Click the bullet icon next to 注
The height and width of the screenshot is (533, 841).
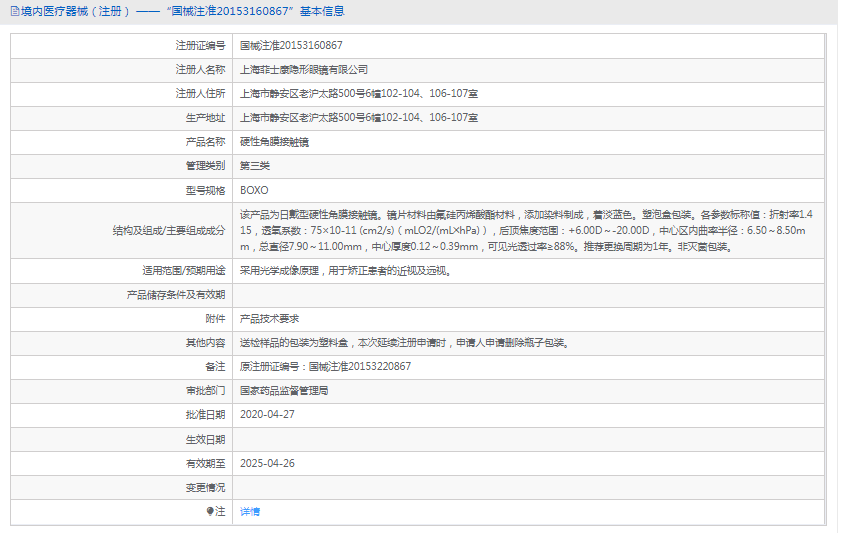pos(210,511)
